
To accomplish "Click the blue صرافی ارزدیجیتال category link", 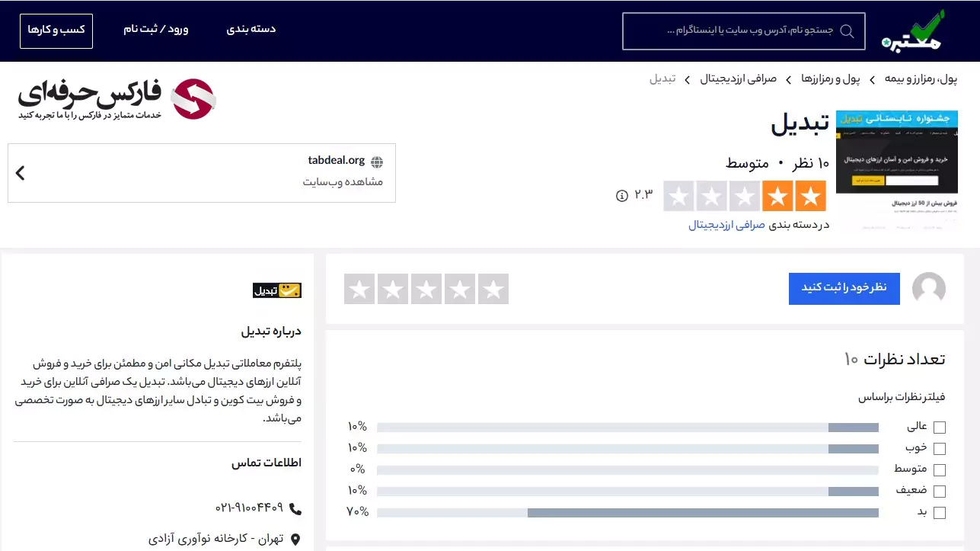I will pyautogui.click(x=726, y=225).
